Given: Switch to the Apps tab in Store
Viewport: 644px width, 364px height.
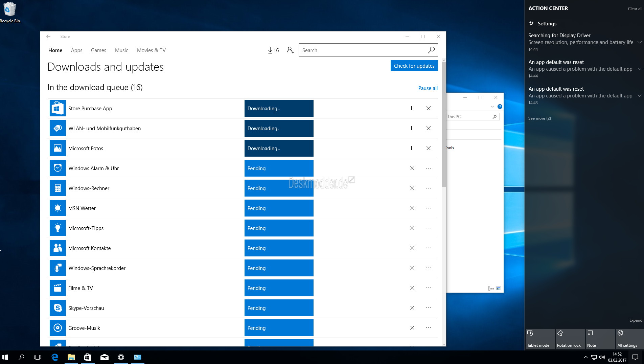Looking at the screenshot, I should pos(76,50).
